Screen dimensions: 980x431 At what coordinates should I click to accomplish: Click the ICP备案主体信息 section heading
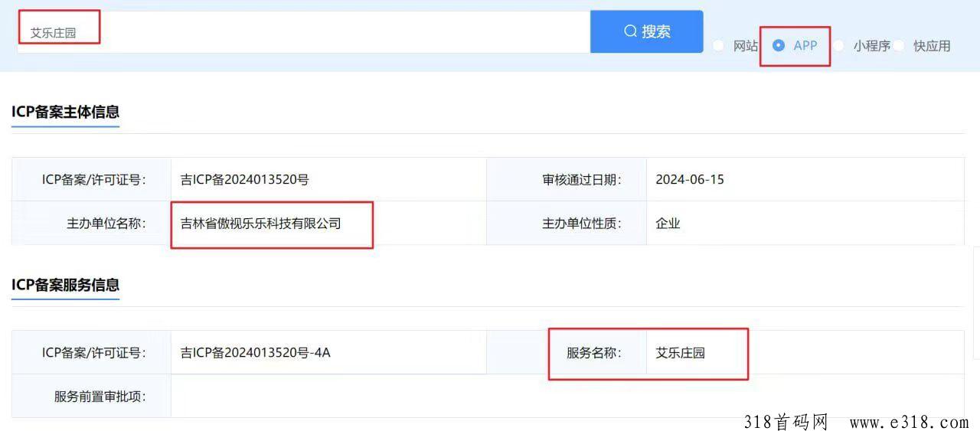(66, 112)
